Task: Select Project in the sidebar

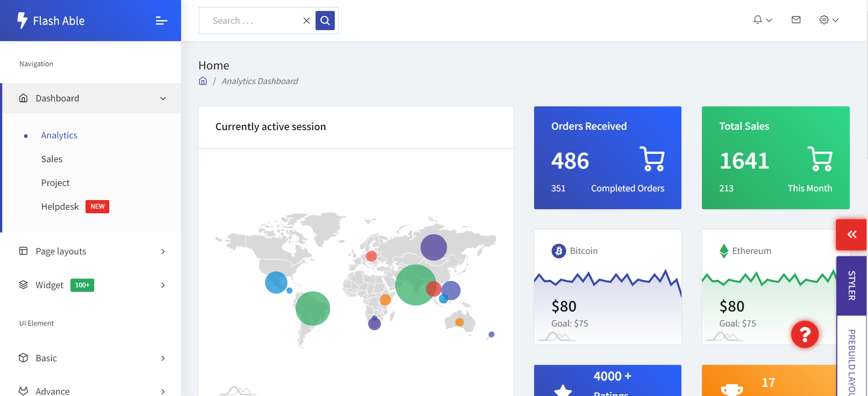Action: [x=55, y=183]
